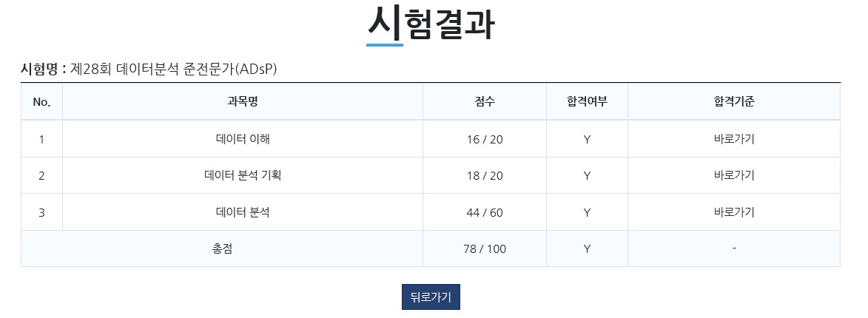Click the 뒤로가기 button
The height and width of the screenshot is (318, 868).
tap(431, 297)
